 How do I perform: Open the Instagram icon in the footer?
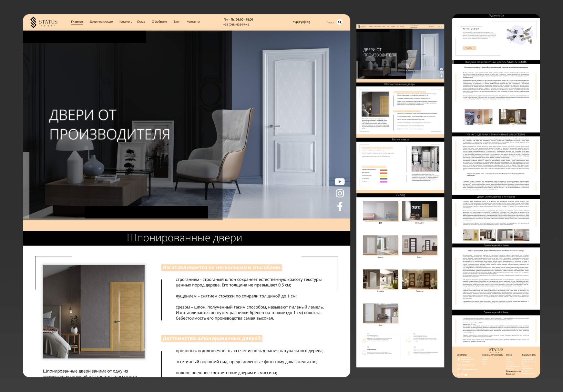click(x=458, y=375)
